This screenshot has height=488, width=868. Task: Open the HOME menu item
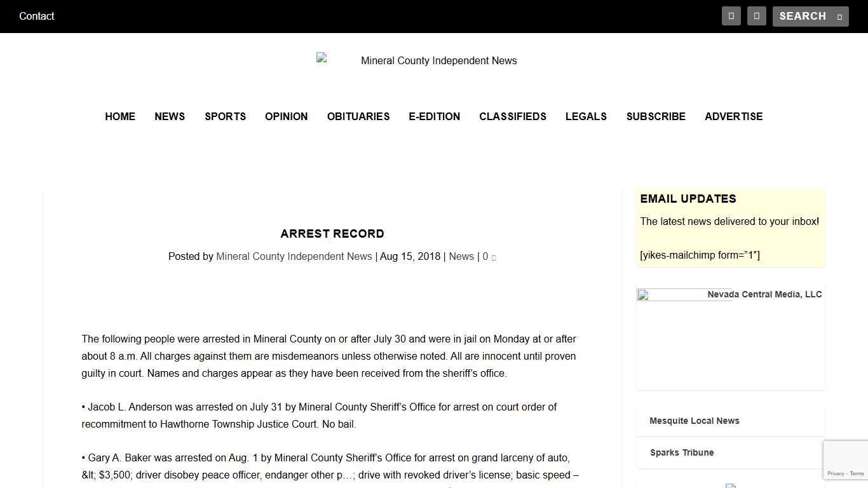coord(120,116)
